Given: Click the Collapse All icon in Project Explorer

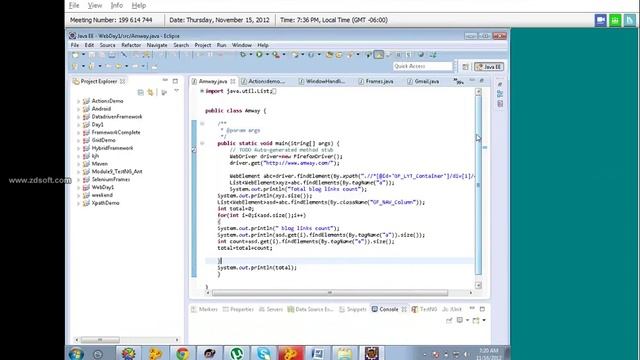Looking at the screenshot, I should point(140,93).
